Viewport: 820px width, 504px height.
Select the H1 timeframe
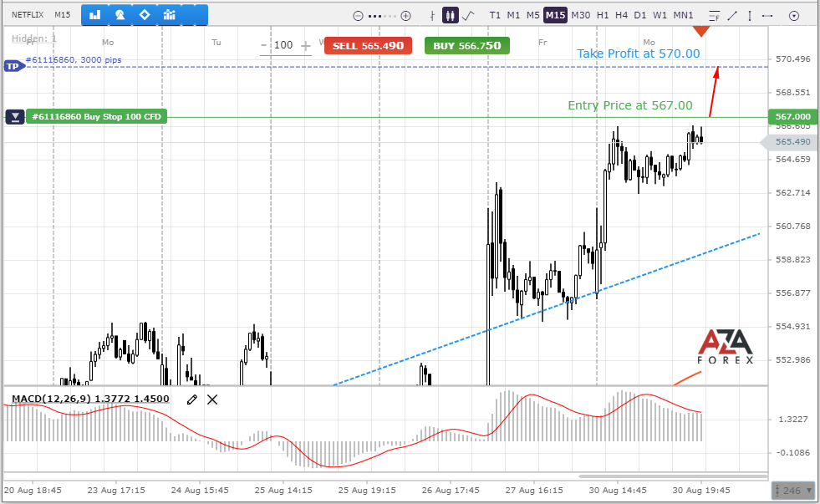coord(603,15)
